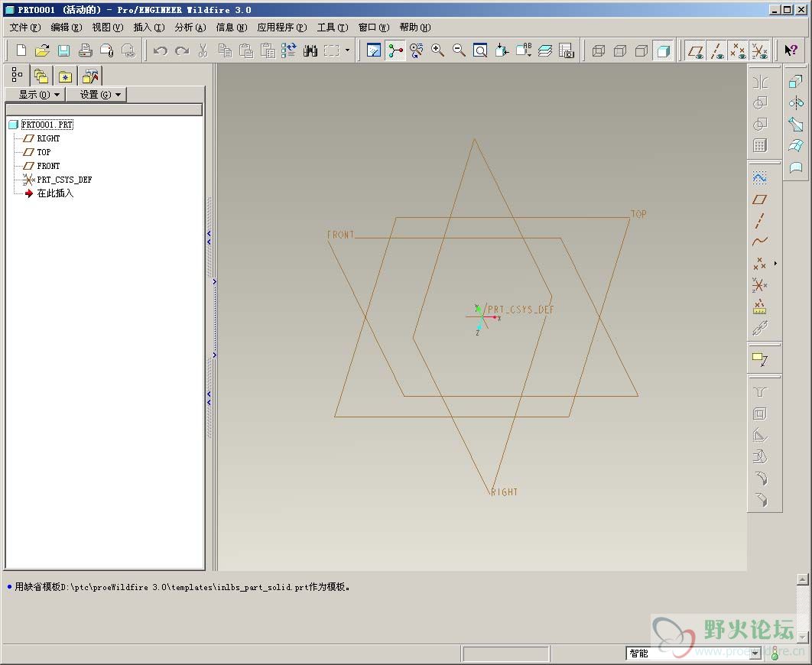This screenshot has width=812, height=665.
Task: Switch to the Favorites tab
Action: (65, 76)
